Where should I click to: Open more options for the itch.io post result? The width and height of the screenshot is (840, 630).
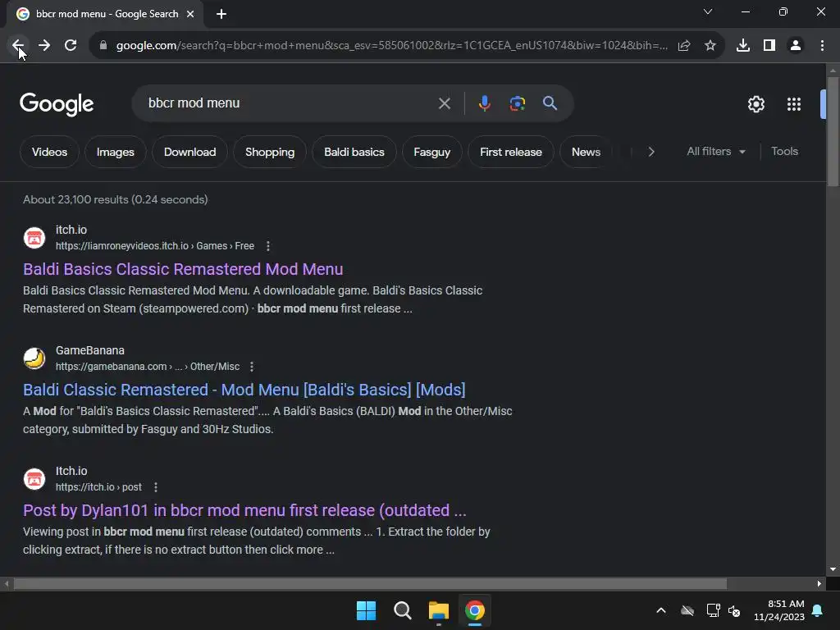click(x=156, y=487)
